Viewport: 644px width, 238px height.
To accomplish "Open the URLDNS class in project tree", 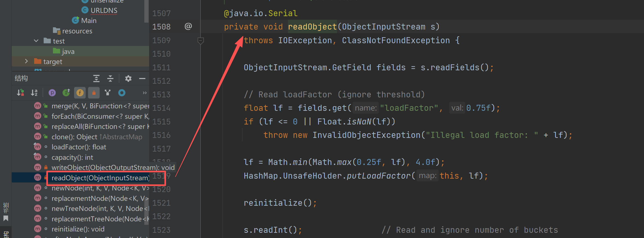I will click(104, 10).
